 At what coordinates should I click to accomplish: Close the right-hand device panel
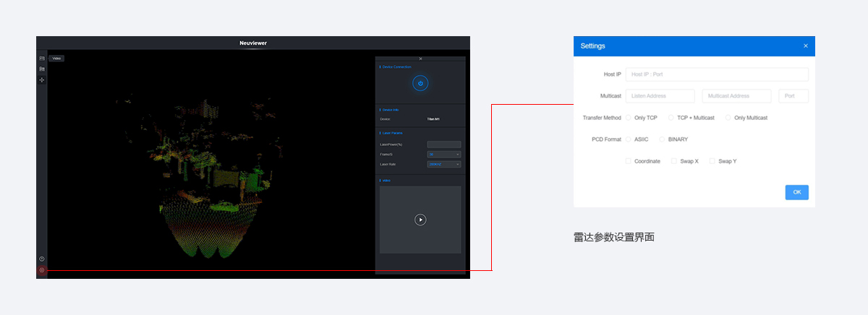pos(420,59)
